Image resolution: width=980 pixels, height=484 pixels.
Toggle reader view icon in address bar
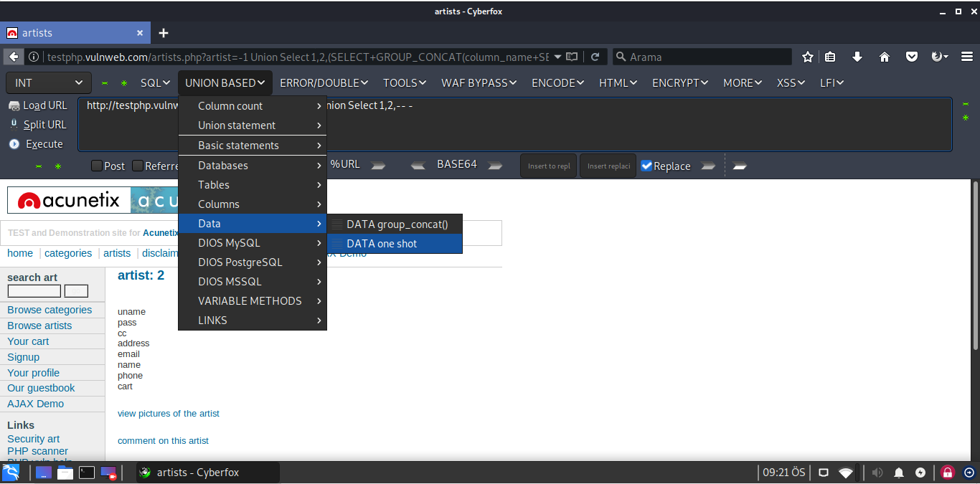pyautogui.click(x=572, y=57)
